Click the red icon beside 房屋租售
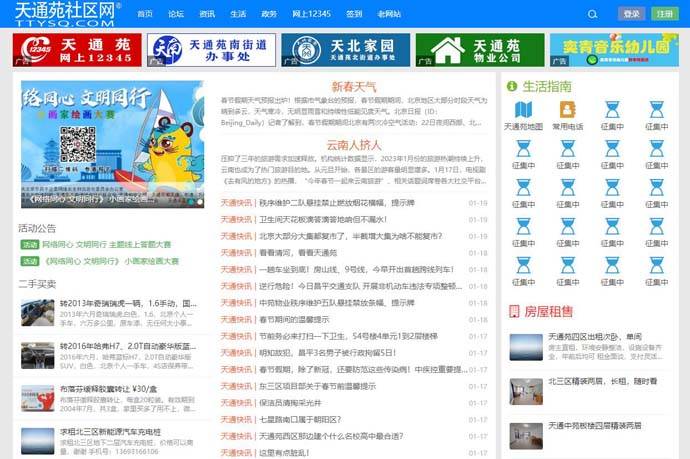The height and width of the screenshot is (459, 690). 514,312
